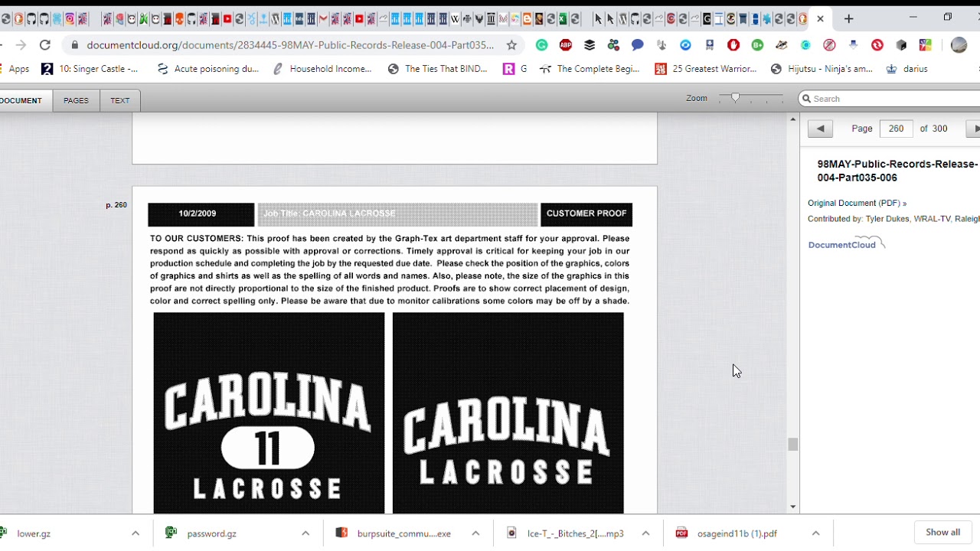
Task: Go to previous page arrow in sidebar
Action: 820,129
